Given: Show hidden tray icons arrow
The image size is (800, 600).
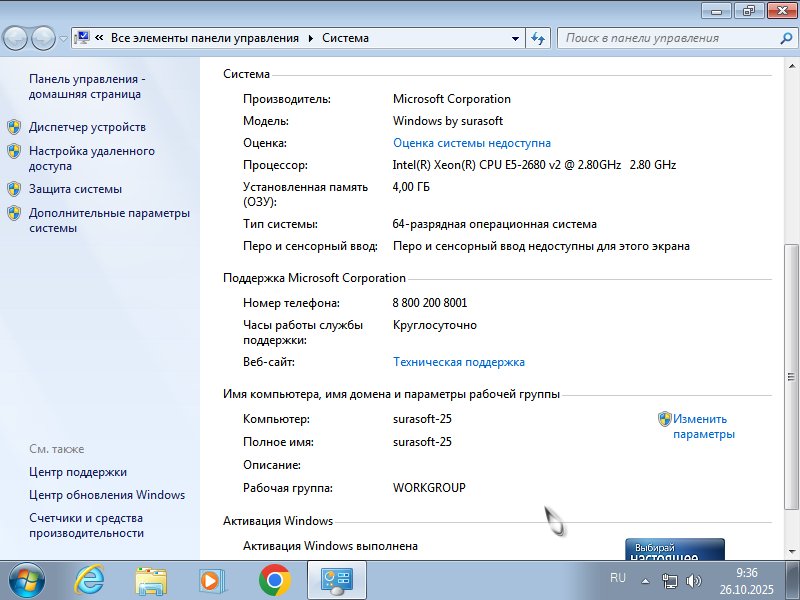Looking at the screenshot, I should pyautogui.click(x=645, y=579).
